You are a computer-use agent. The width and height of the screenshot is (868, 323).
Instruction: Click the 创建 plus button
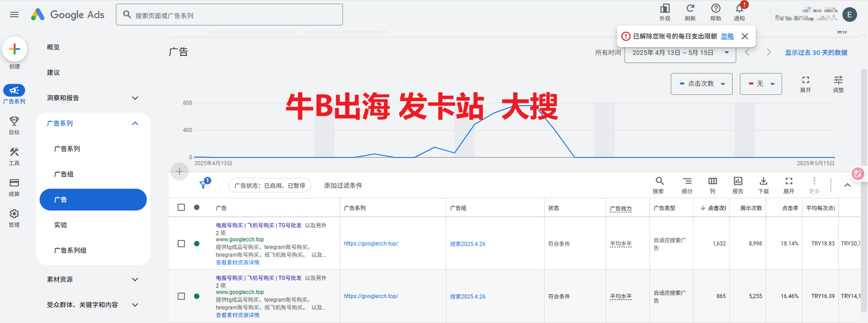[x=15, y=49]
